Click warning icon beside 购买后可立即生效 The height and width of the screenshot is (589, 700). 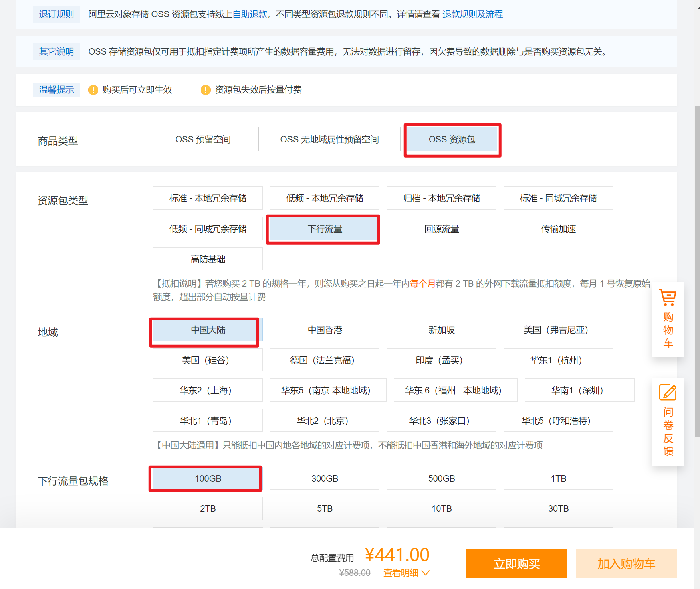tap(93, 90)
